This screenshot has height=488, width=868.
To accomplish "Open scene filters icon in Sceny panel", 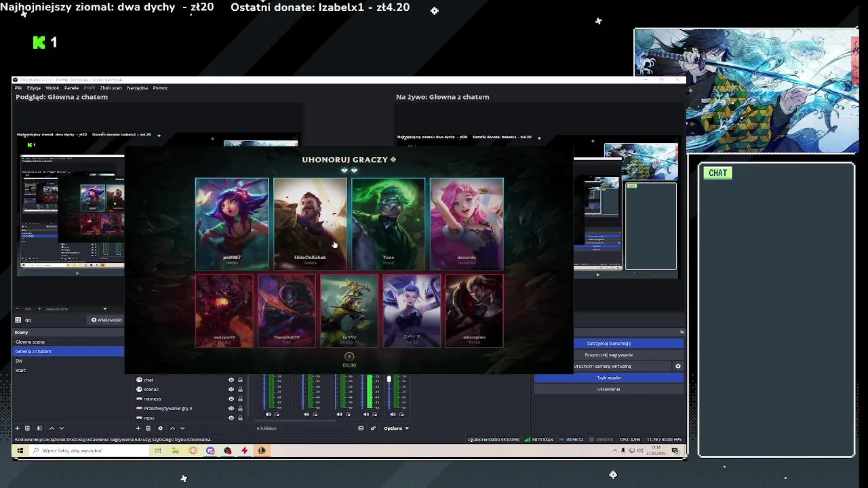I will click(39, 428).
